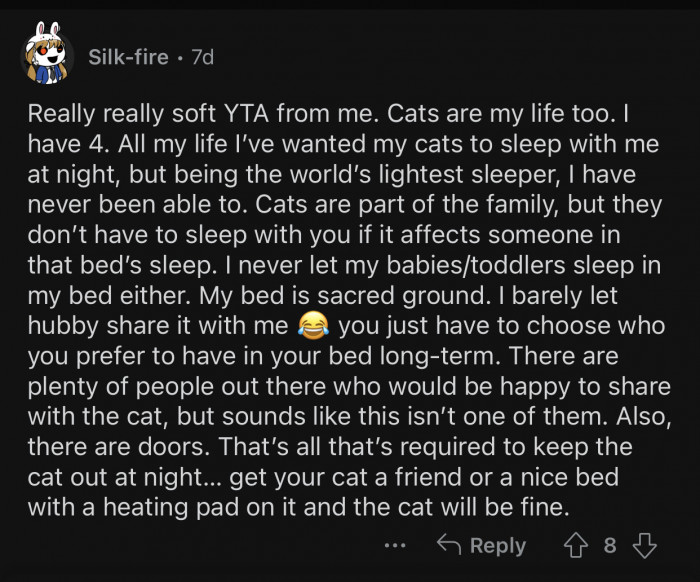Click the curved reply arrow icon
Screen dimensions: 700x582
449,545
